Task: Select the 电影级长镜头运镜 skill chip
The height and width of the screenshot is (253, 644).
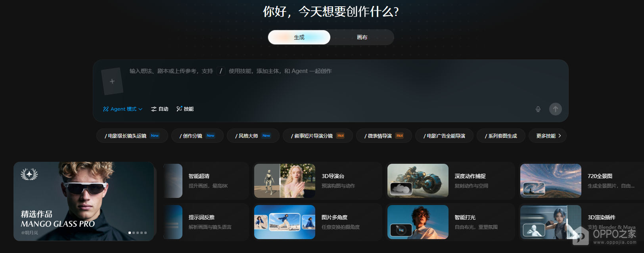Action: 132,136
